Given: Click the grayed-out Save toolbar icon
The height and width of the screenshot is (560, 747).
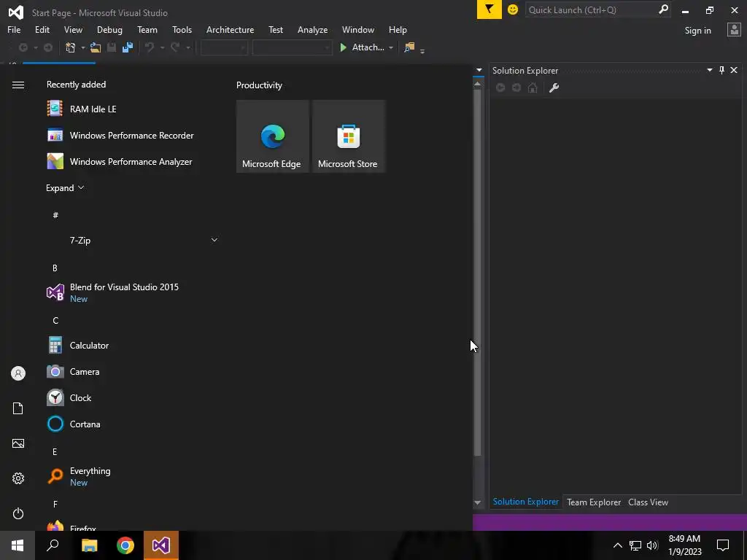Looking at the screenshot, I should (x=112, y=47).
